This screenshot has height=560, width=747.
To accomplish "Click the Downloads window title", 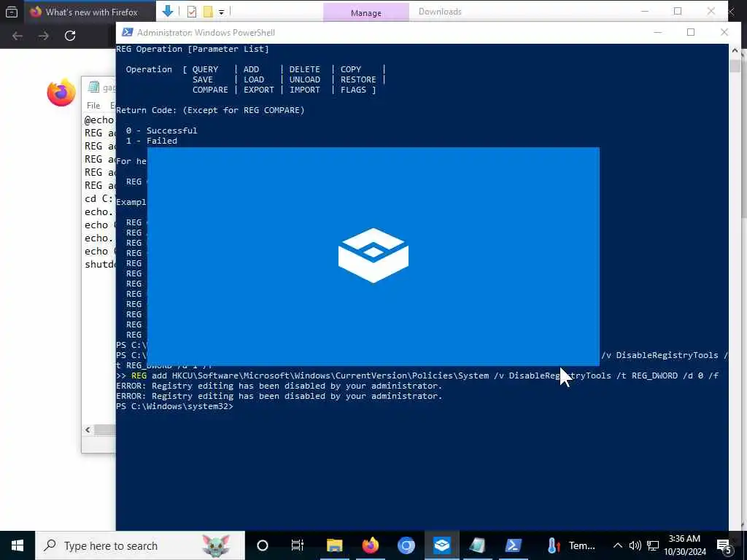I will (440, 12).
